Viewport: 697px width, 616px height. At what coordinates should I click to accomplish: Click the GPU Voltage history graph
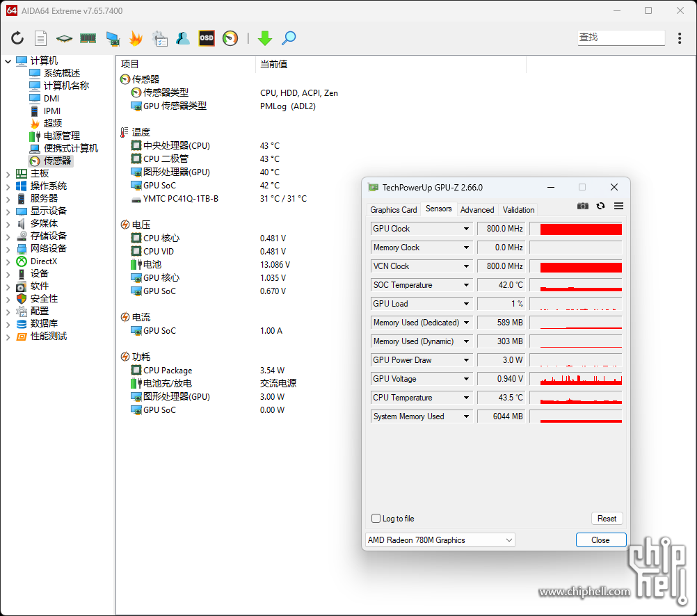click(x=576, y=379)
